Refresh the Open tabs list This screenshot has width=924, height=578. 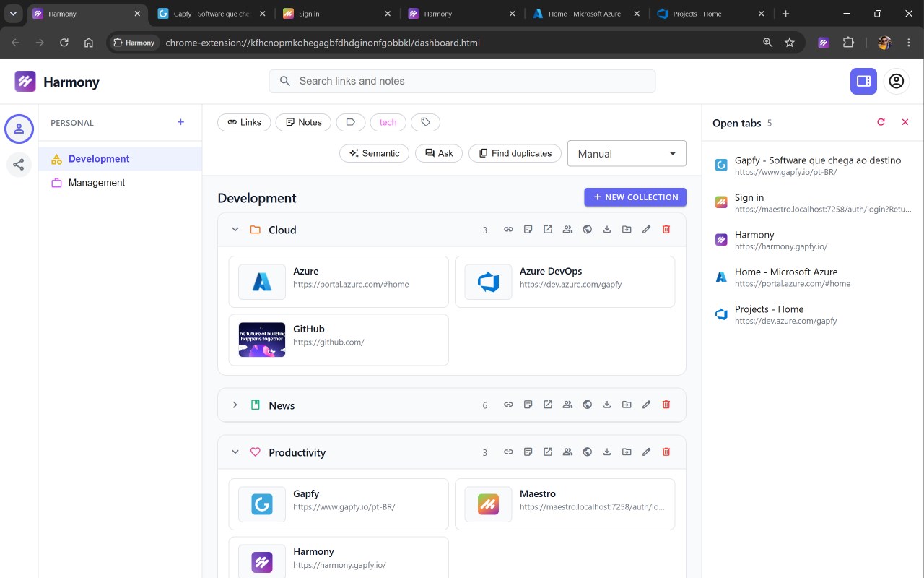click(881, 122)
